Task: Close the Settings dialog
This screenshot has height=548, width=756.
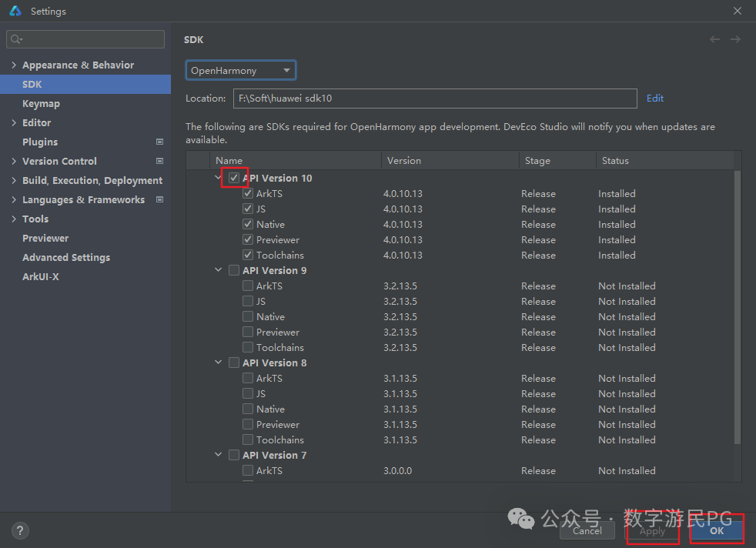Action: point(738,11)
